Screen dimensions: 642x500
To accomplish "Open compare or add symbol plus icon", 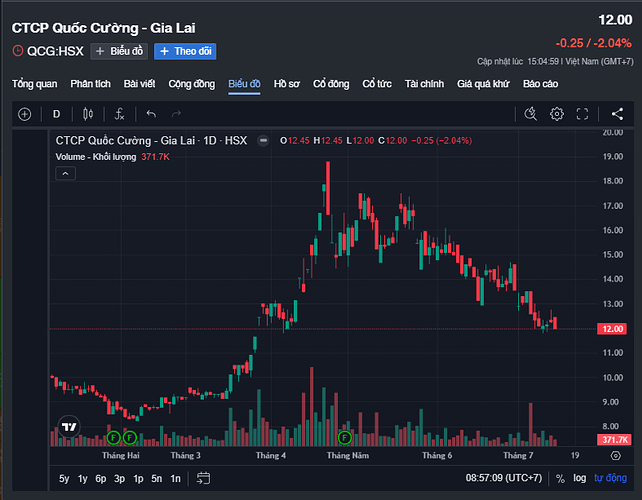I will [25, 114].
